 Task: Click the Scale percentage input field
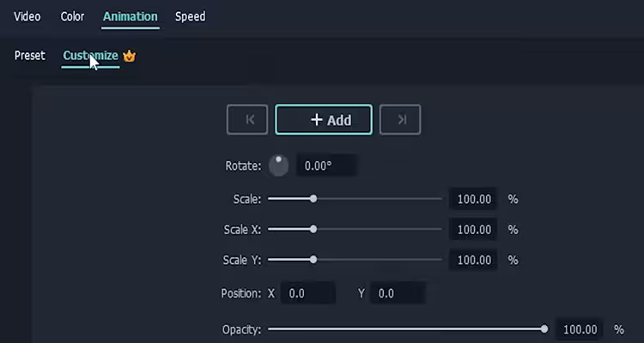pyautogui.click(x=474, y=199)
